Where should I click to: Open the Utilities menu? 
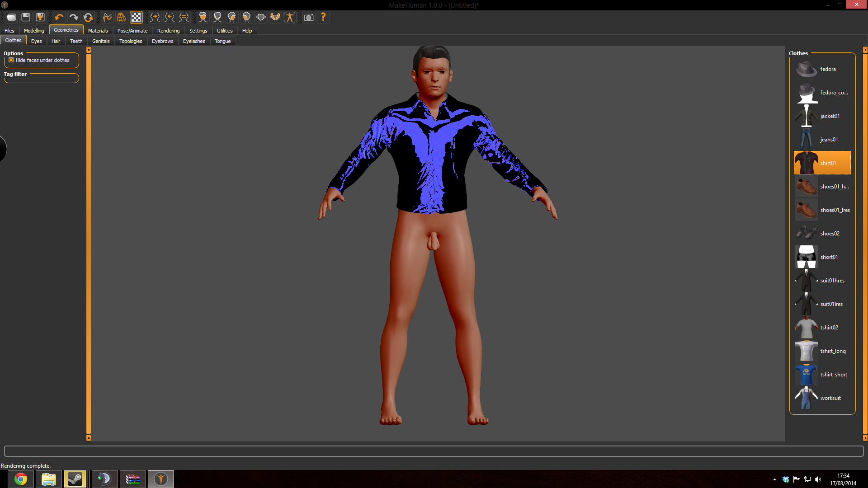coord(225,30)
